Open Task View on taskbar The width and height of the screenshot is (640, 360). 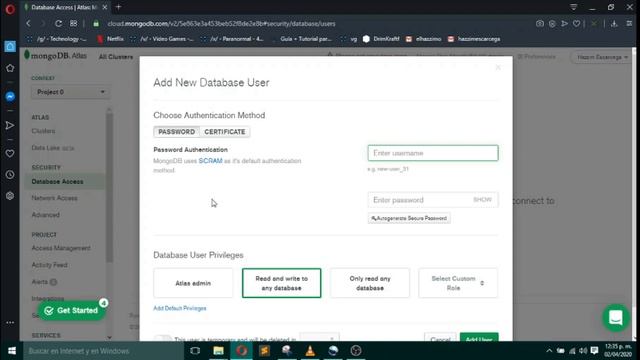click(195, 351)
